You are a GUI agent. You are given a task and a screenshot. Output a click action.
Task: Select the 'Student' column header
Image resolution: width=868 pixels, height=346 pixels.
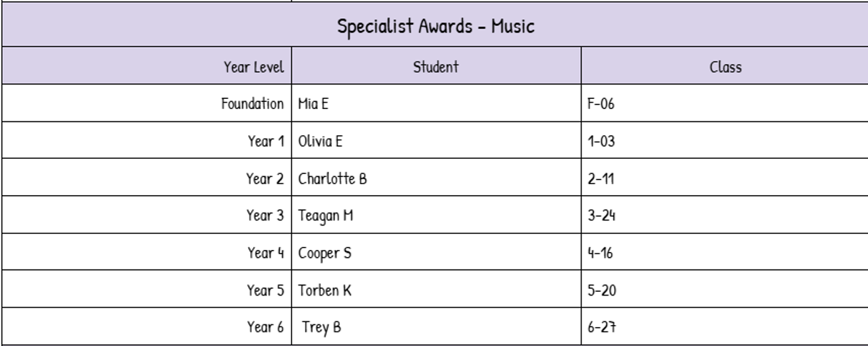click(x=435, y=67)
